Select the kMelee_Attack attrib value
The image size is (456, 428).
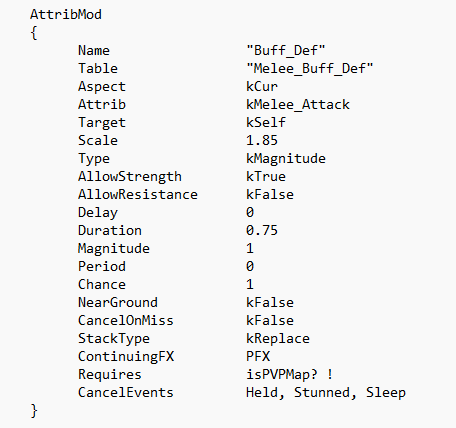tap(298, 104)
